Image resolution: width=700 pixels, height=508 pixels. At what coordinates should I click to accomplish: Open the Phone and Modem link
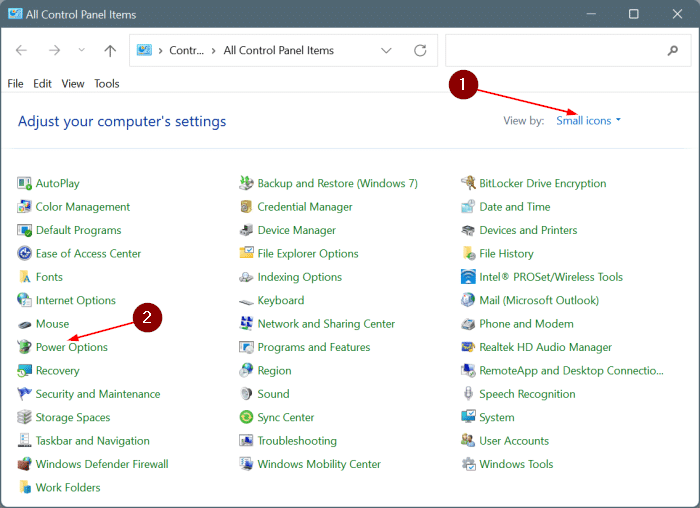(x=526, y=324)
